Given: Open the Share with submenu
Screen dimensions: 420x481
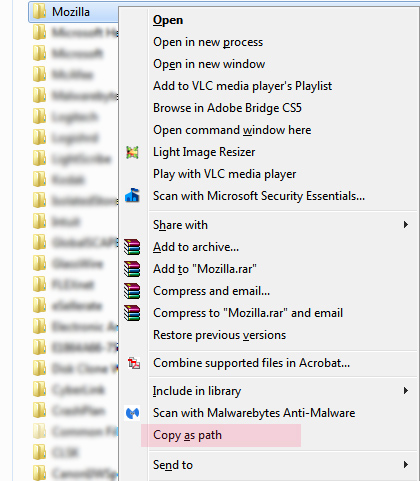Looking at the screenshot, I should [x=180, y=225].
